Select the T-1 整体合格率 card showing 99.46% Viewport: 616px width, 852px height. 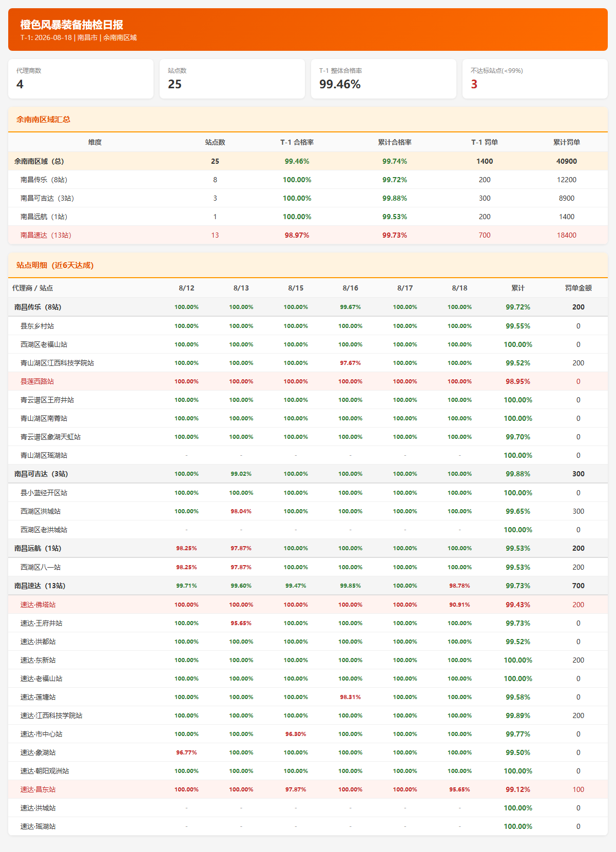[x=383, y=79]
